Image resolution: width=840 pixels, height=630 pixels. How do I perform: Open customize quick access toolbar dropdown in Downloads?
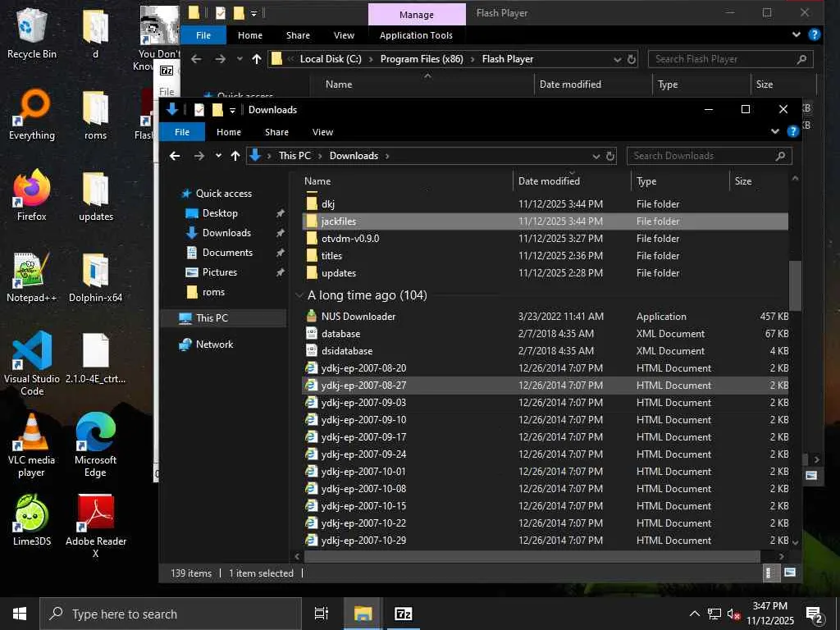click(x=232, y=110)
